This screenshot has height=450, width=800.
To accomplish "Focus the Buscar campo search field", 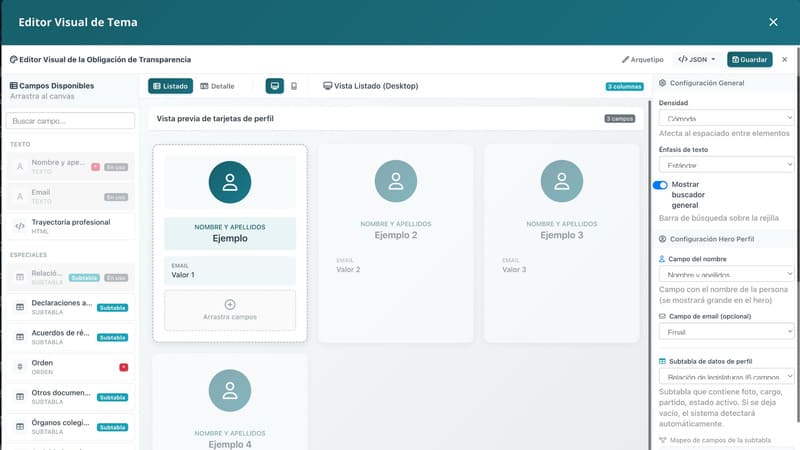I will click(70, 121).
